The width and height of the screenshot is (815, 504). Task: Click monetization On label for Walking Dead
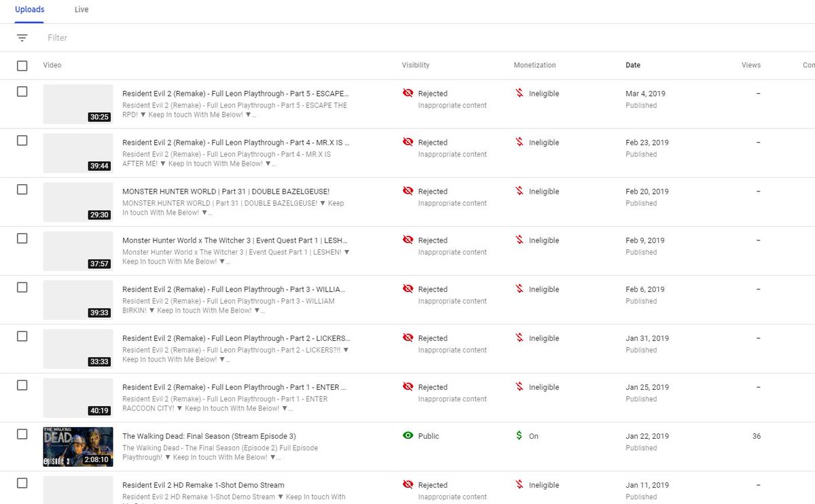tap(534, 436)
